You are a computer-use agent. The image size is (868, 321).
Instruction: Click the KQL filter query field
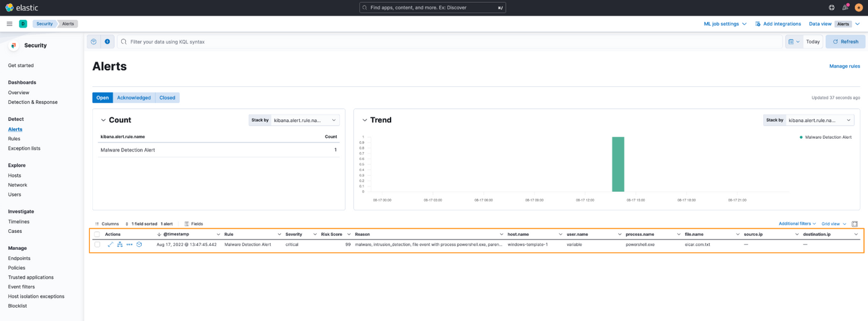click(x=446, y=42)
